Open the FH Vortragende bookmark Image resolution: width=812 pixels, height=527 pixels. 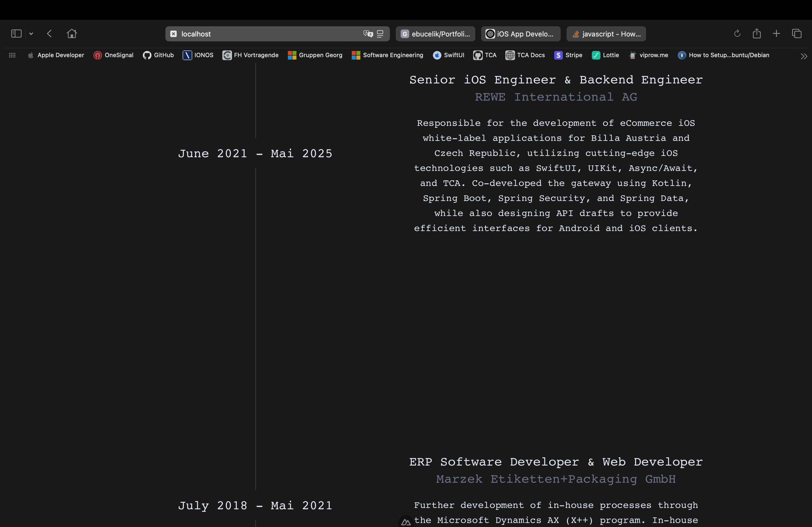[251, 55]
